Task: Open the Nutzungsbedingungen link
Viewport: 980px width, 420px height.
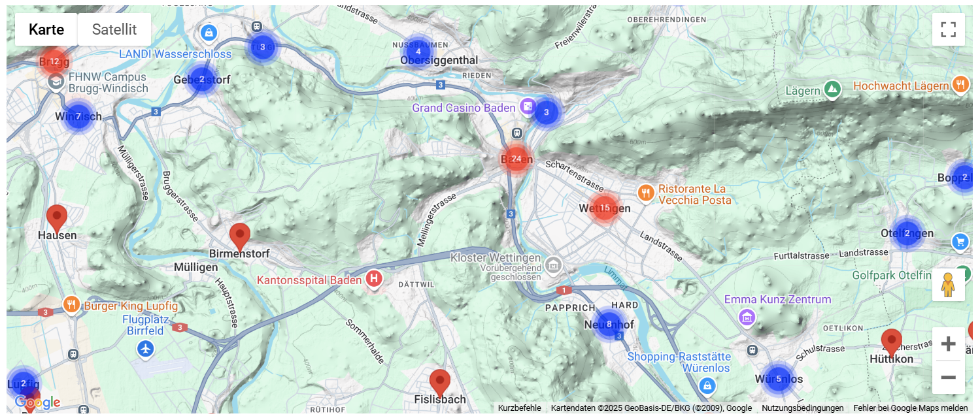Action: point(803,408)
